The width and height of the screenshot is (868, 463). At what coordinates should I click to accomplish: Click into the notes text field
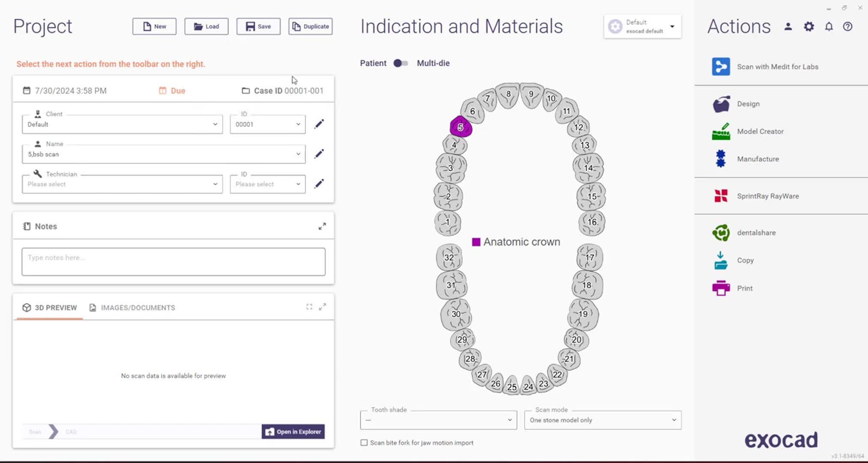click(174, 262)
